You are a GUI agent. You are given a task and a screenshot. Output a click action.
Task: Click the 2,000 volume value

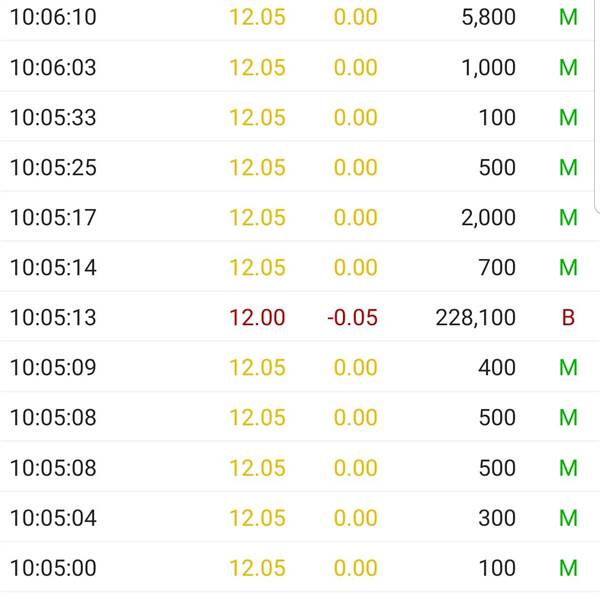(489, 218)
